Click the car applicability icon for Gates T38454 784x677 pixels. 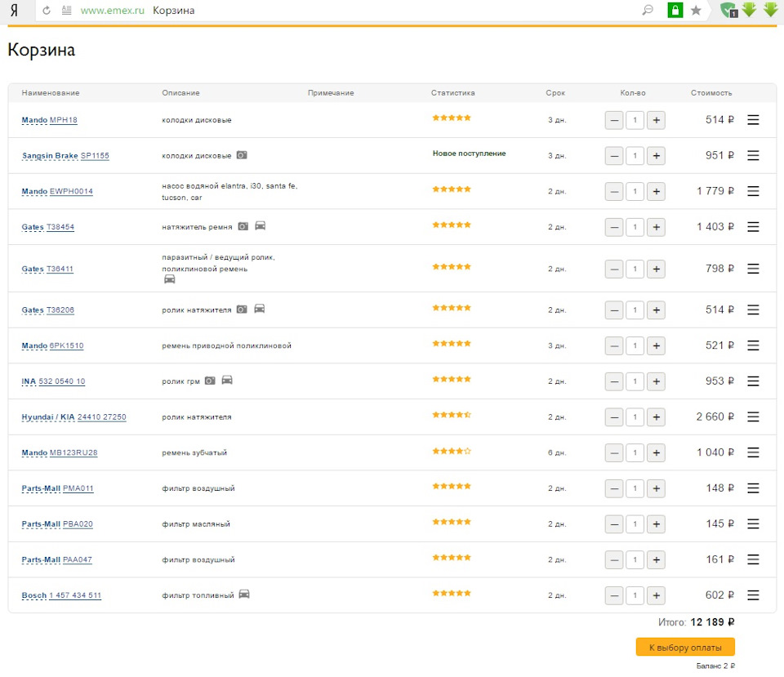tap(260, 227)
